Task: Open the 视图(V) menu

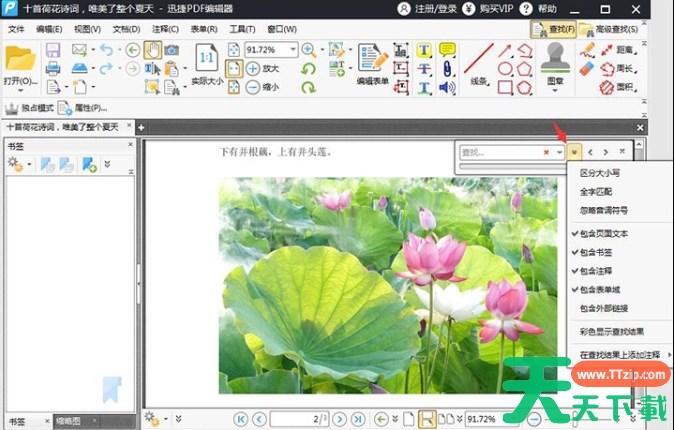Action: pos(87,29)
